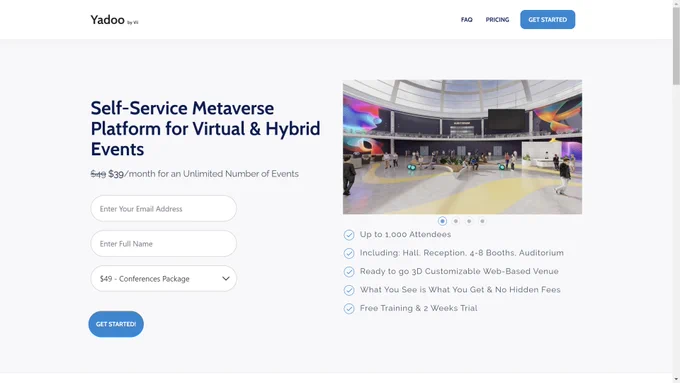Click checkmark icon beside Free Training & 2 Weeks Trial

click(x=349, y=308)
